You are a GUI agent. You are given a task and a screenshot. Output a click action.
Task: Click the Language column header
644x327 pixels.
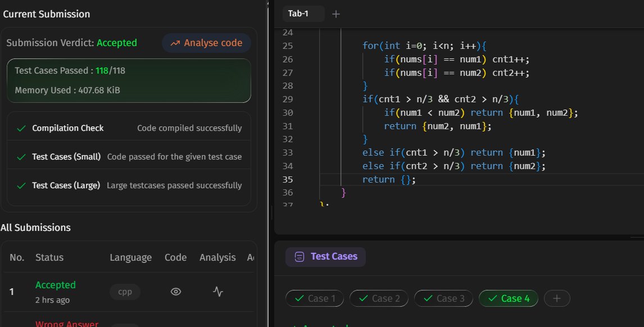130,257
